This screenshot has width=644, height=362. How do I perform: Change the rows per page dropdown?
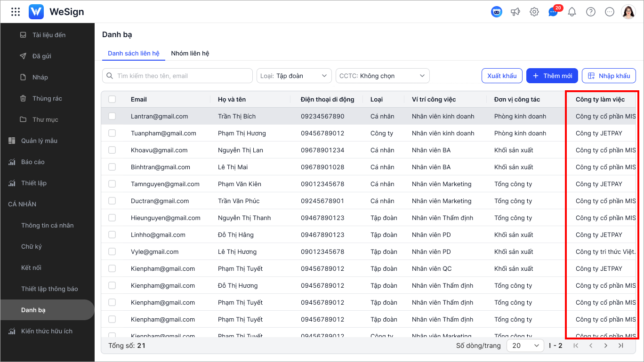click(525, 346)
